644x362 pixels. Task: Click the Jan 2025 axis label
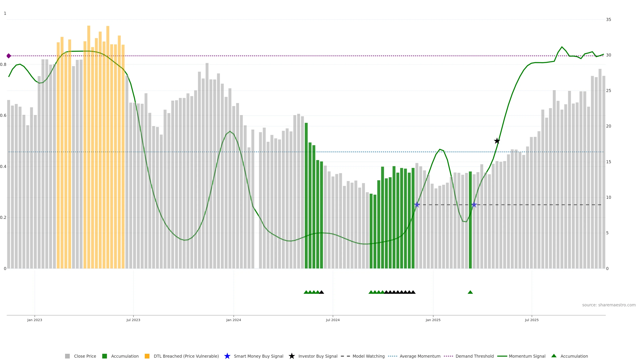point(433,320)
